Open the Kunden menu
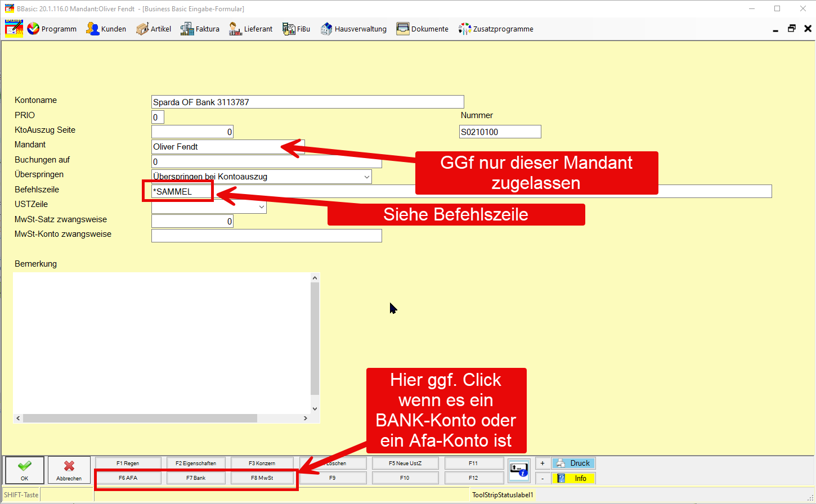 (106, 29)
